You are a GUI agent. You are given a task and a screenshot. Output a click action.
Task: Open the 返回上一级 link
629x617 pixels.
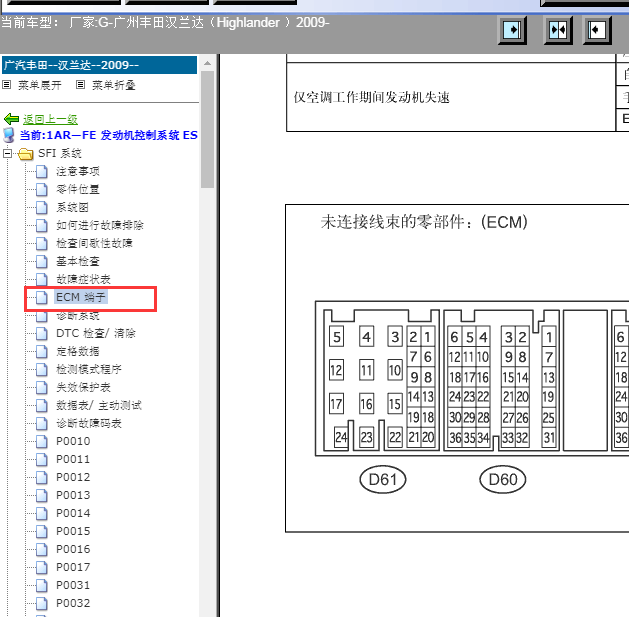coord(50,119)
